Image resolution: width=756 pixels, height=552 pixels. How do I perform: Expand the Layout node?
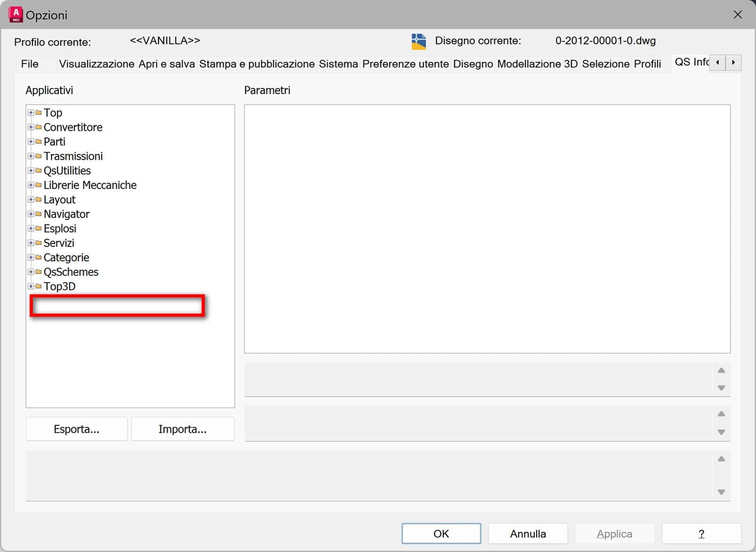coord(31,200)
